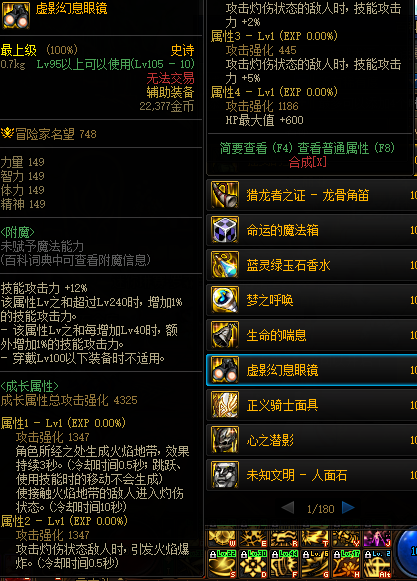Click the 生命的喘息 bell icon
The image size is (417, 581).
click(x=225, y=335)
